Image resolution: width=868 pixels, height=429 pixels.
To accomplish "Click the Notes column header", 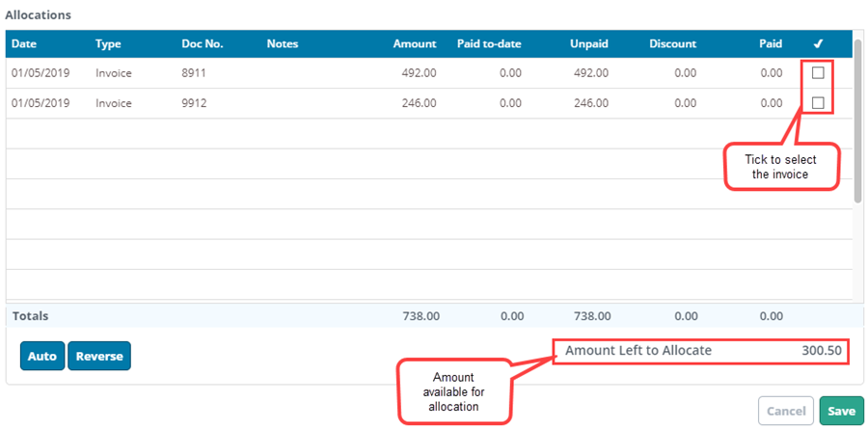I will (x=283, y=44).
